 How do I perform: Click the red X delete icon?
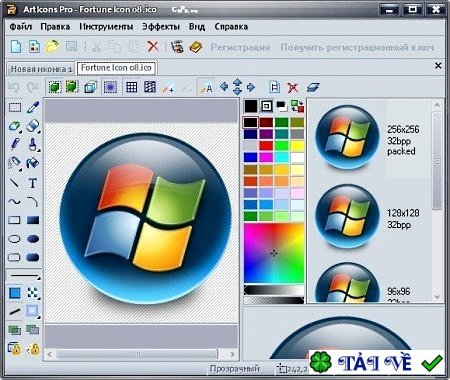[153, 46]
